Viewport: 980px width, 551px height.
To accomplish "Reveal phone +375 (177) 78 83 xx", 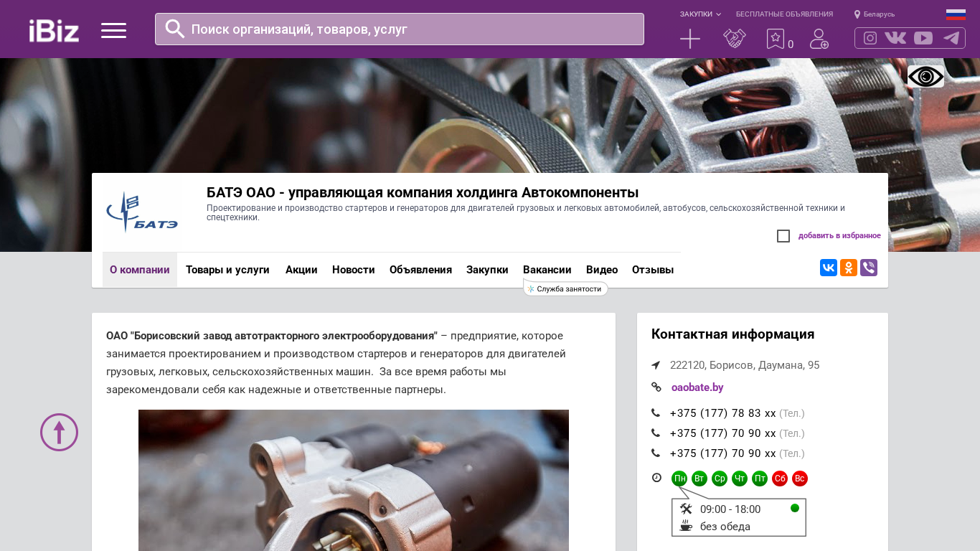I will [x=723, y=413].
